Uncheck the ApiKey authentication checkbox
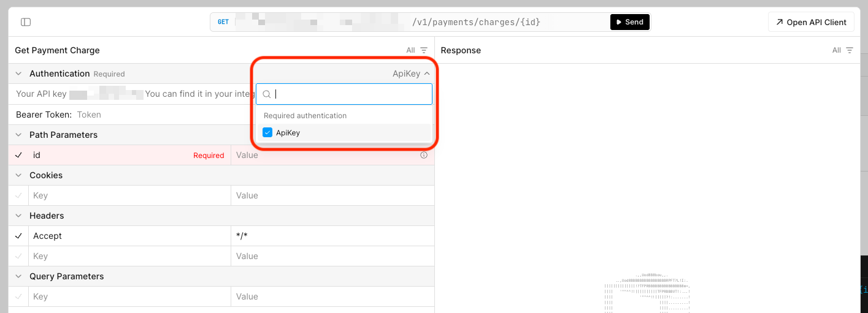868x313 pixels. [267, 133]
